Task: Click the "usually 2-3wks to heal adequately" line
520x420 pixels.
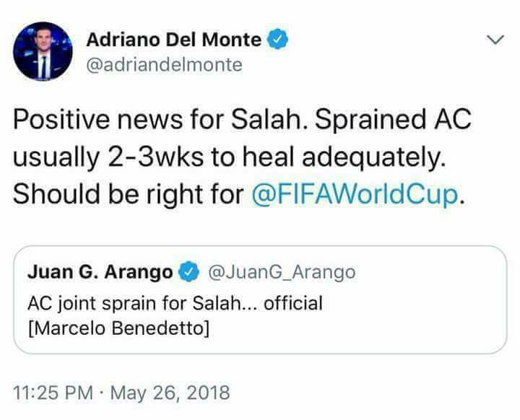Action: (x=231, y=158)
